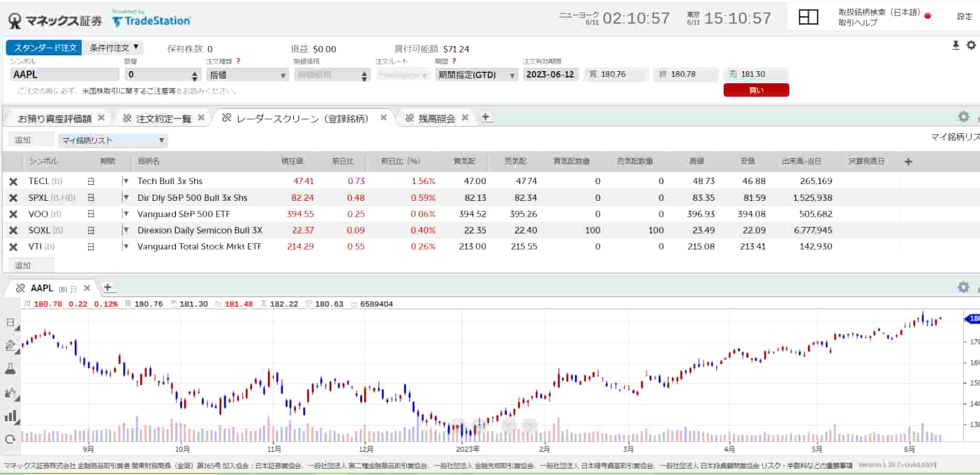The image size is (980, 475).
Task: Switch to balance inquiry tab
Action: [437, 119]
